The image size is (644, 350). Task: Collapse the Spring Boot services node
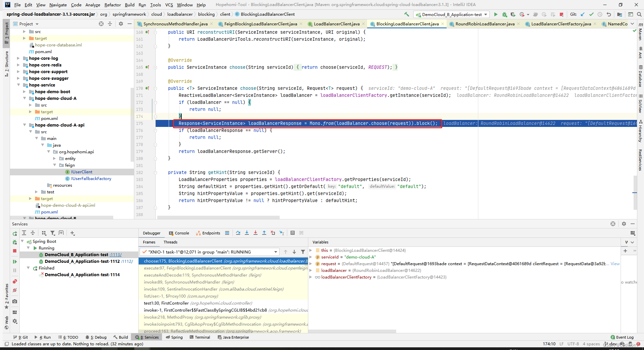point(22,241)
